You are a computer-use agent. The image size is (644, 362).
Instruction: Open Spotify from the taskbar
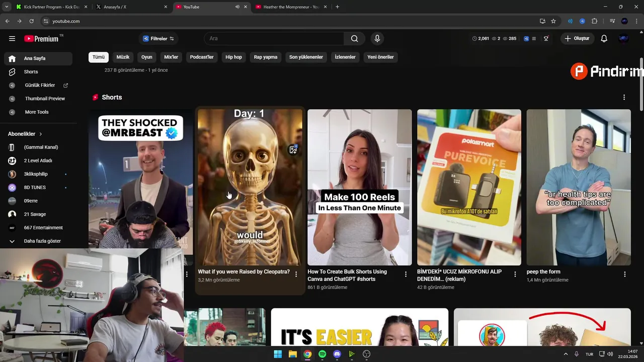[x=322, y=354]
